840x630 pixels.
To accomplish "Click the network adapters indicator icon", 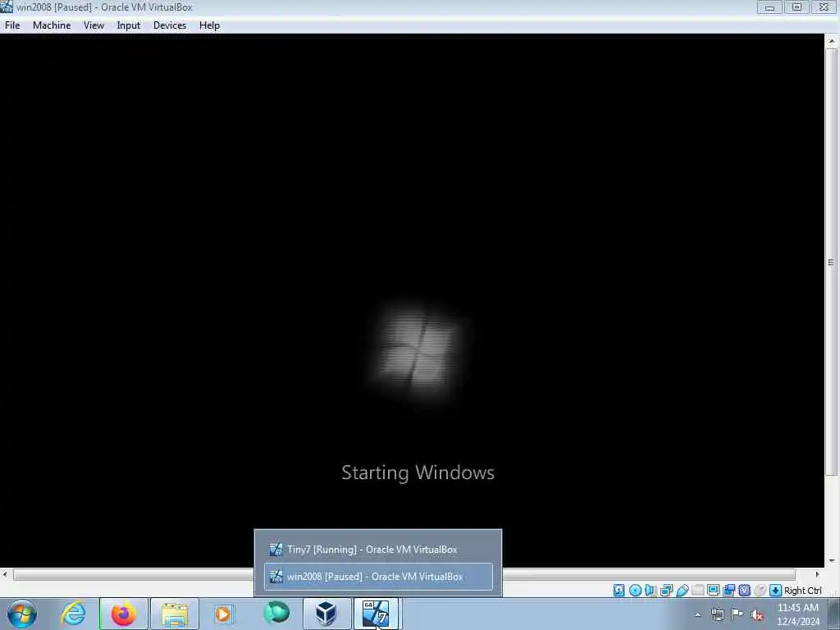I will [666, 591].
